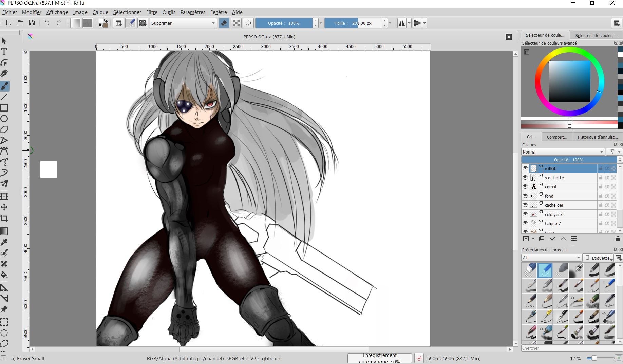This screenshot has height=364, width=623.
Task: Click the Étiquette button in brush presets
Action: tap(598, 258)
